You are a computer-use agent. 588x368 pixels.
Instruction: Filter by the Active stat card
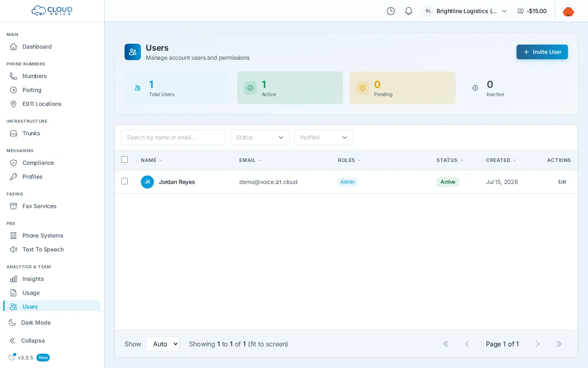(x=290, y=88)
